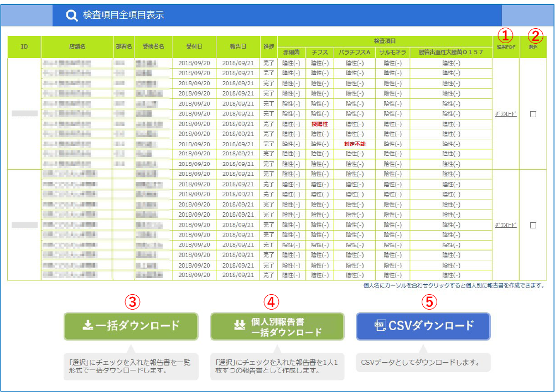Click the チフス column header
The width and height of the screenshot is (555, 392).
pyautogui.click(x=320, y=53)
